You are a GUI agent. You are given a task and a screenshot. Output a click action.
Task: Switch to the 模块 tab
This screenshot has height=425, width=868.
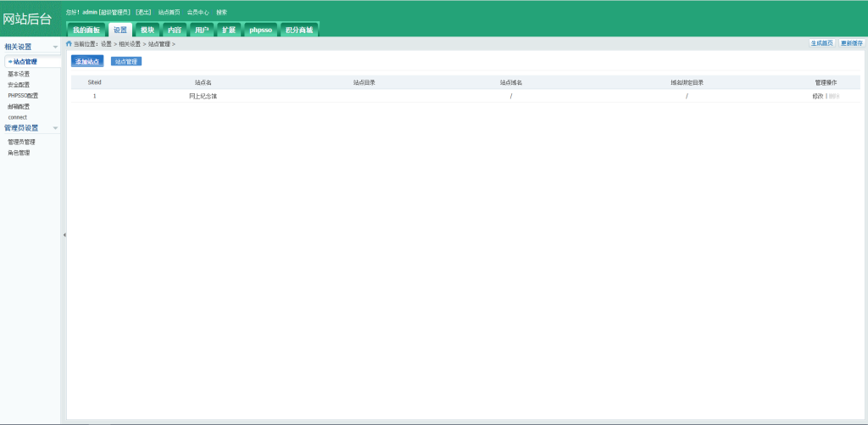click(147, 30)
